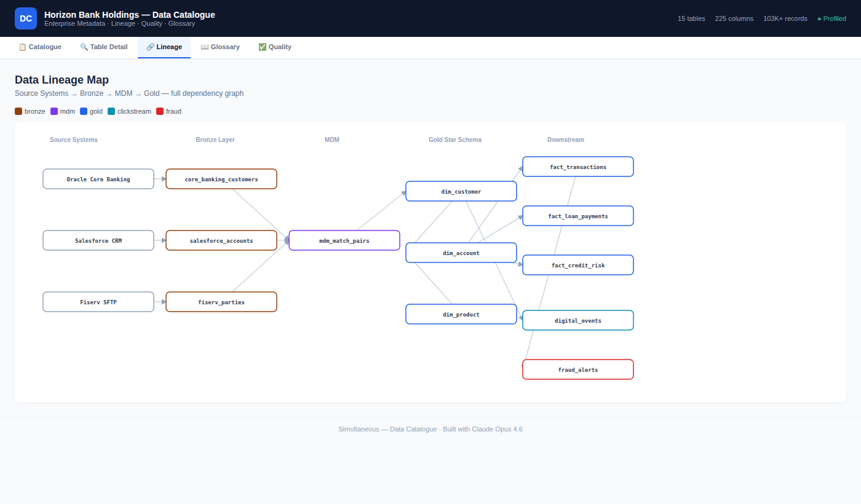Click the clickstream legend teal swatch
This screenshot has width=861, height=504.
click(111, 111)
